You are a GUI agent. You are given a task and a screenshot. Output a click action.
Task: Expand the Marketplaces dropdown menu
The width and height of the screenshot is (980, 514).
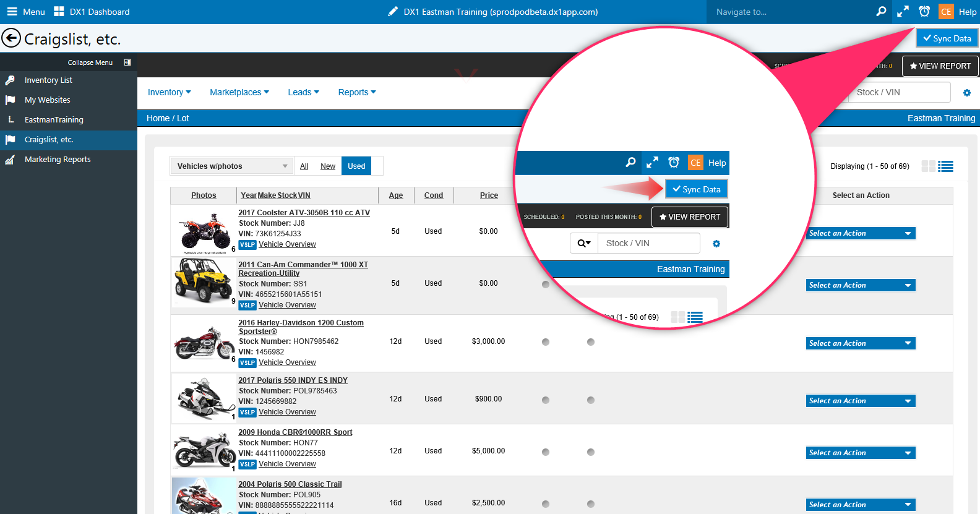pyautogui.click(x=239, y=93)
